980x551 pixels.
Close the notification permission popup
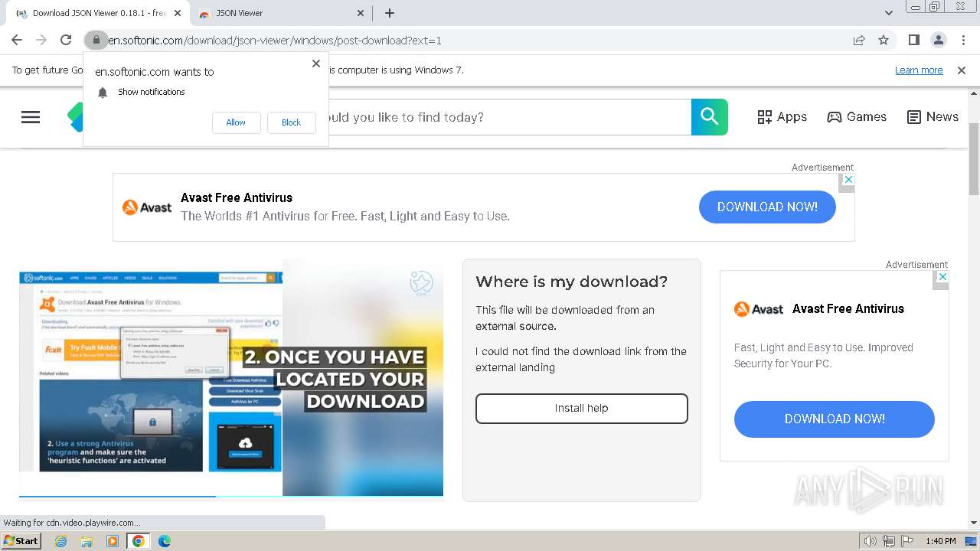(x=316, y=64)
